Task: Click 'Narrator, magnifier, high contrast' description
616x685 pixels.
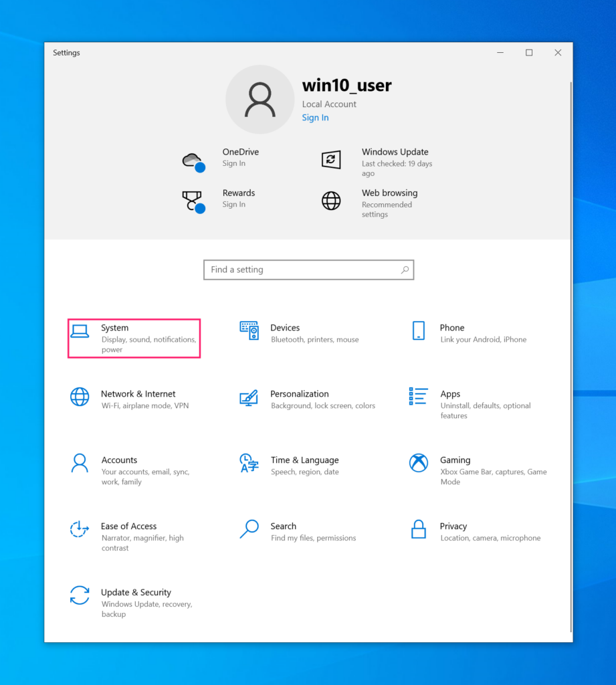Action: click(x=142, y=543)
